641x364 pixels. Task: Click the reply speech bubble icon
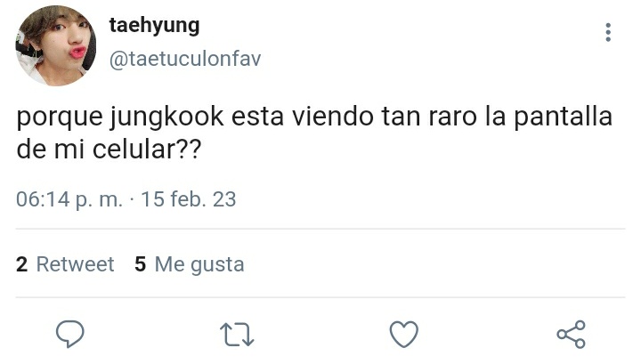coord(70,334)
